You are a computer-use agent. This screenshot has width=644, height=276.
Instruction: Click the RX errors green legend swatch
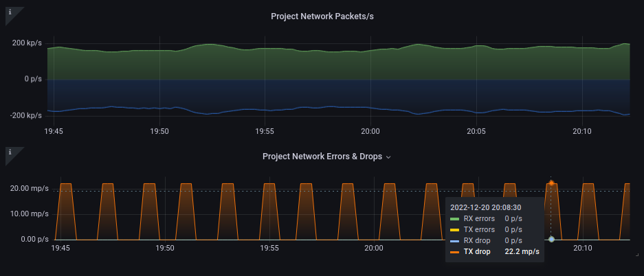[455, 218]
